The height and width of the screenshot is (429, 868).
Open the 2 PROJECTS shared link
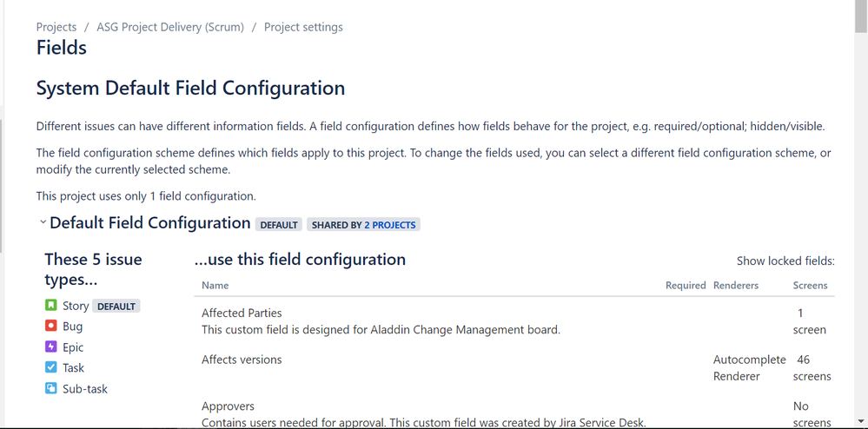(390, 225)
